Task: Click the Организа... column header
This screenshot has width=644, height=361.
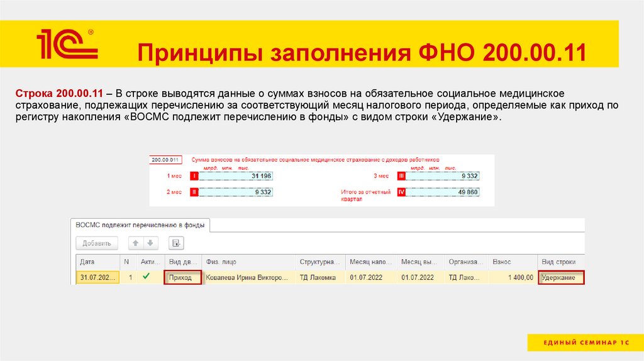Action: [x=467, y=262]
